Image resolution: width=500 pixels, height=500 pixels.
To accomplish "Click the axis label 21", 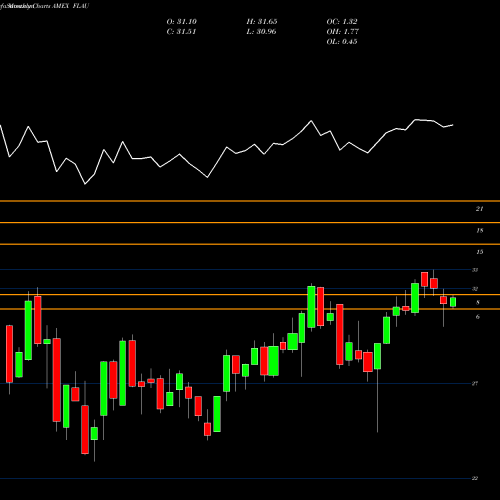I will [479, 209].
